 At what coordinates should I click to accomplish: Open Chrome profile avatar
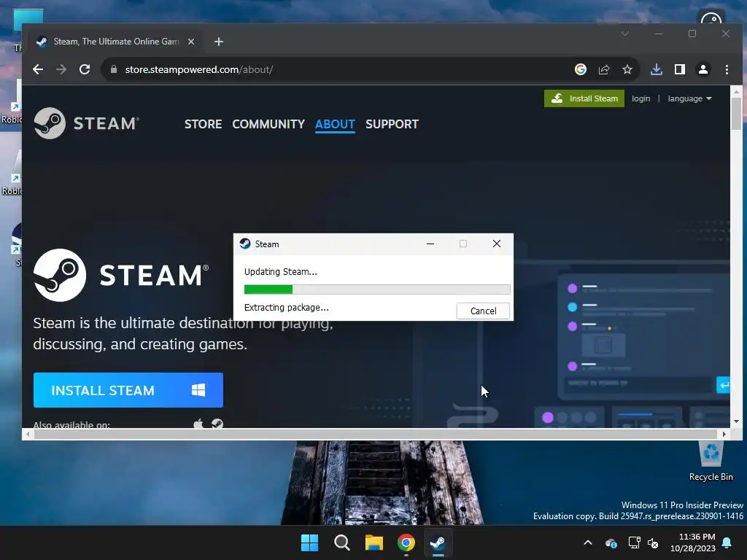pos(703,69)
